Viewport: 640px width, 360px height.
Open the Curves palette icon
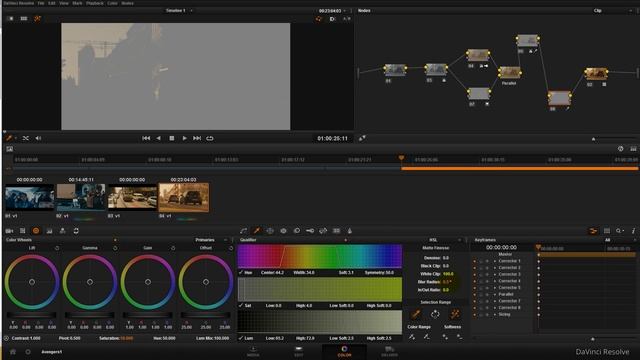[x=243, y=231]
